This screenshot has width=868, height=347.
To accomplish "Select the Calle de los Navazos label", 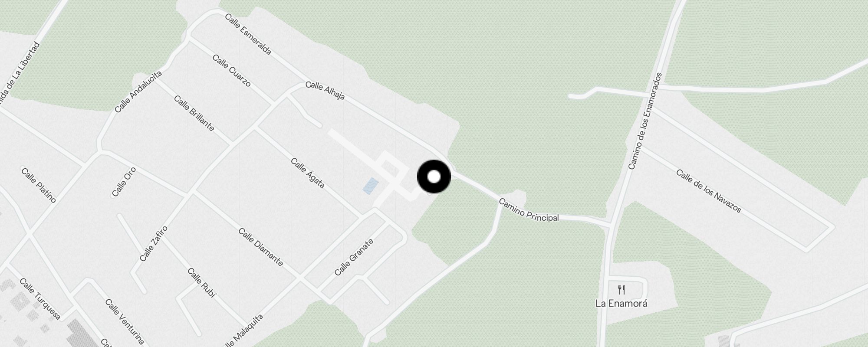I will (709, 191).
